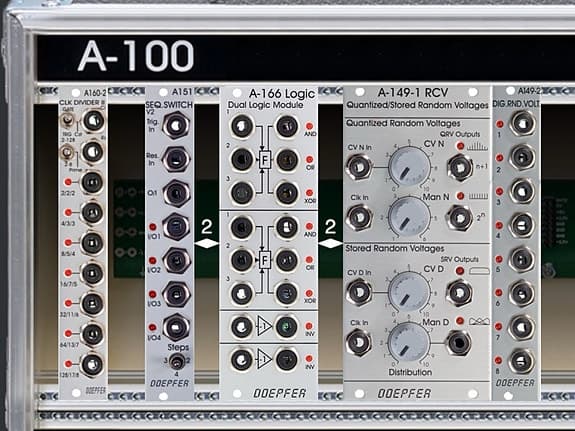Click the AND output of the first A-166 logic unit
Viewport: 575px width, 431px height.
point(287,126)
